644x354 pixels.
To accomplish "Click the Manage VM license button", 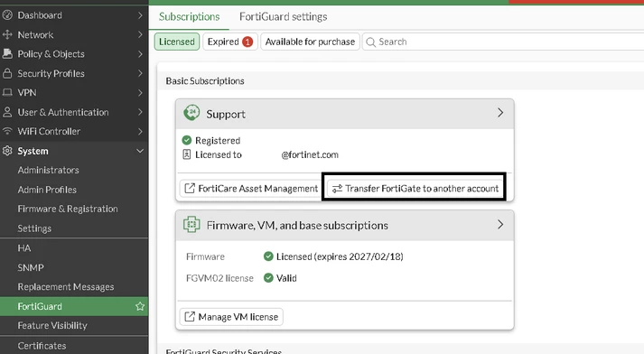I will 231,317.
